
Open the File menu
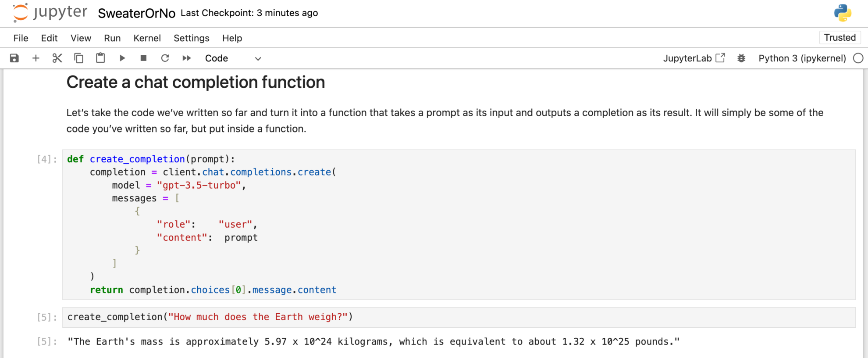tap(21, 38)
